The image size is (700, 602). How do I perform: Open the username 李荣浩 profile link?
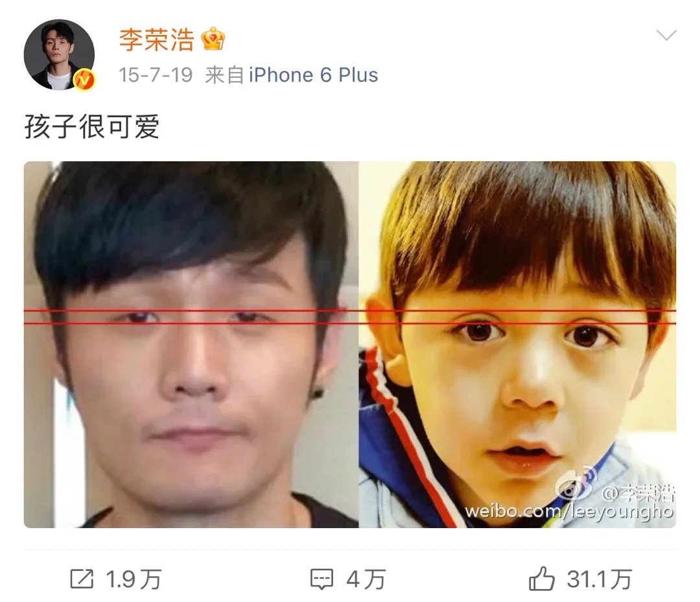(156, 40)
